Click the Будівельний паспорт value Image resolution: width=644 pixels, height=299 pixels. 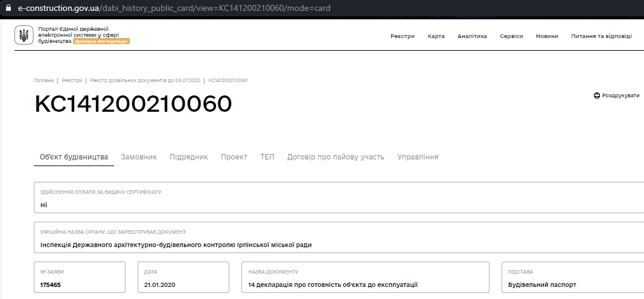click(542, 285)
